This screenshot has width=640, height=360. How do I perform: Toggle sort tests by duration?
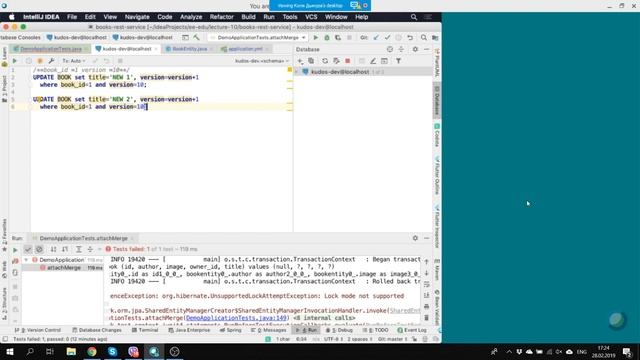(x=65, y=249)
